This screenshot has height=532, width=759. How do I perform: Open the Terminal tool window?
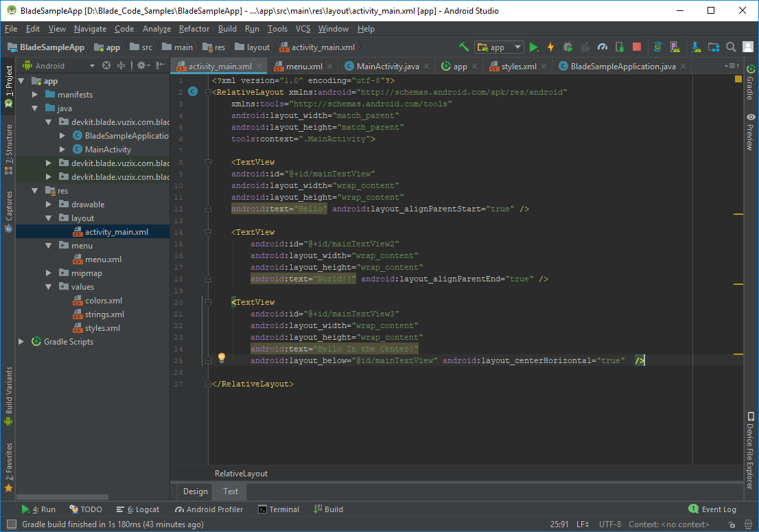click(279, 509)
